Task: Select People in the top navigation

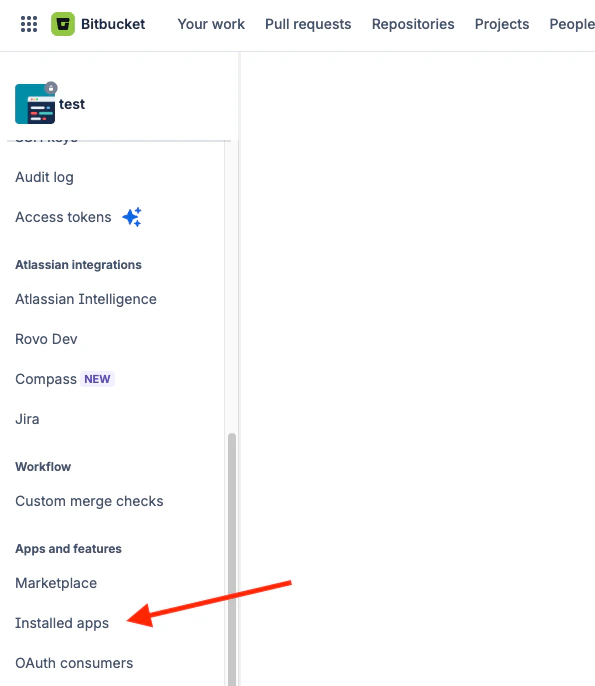Action: [x=572, y=24]
